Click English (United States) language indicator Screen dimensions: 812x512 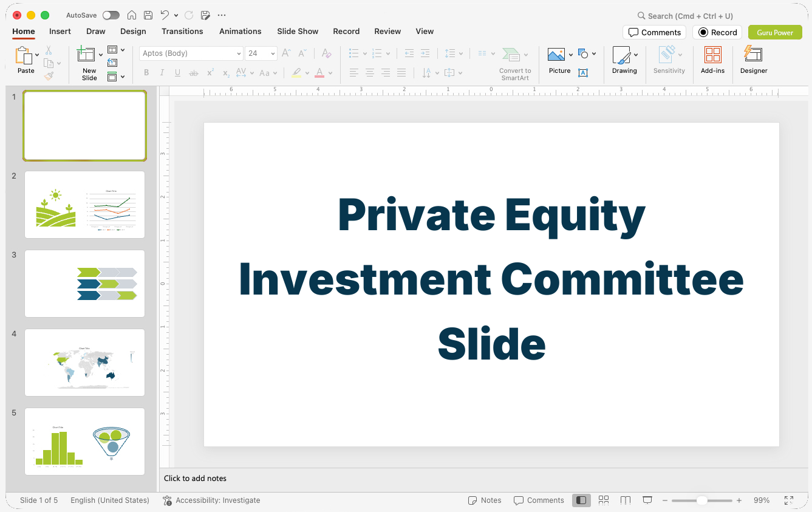coord(110,500)
